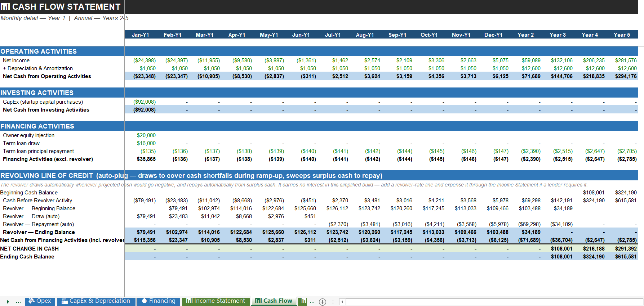644x306 pixels.
Task: Select the Jan-Y1 column header cell
Action: click(141, 35)
